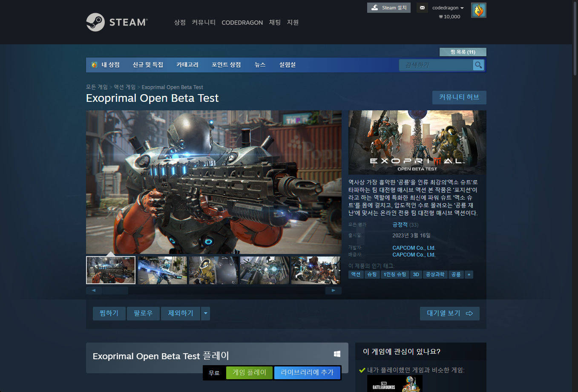578x392 pixels.
Task: Open the 실험실 tab
Action: pyautogui.click(x=288, y=65)
